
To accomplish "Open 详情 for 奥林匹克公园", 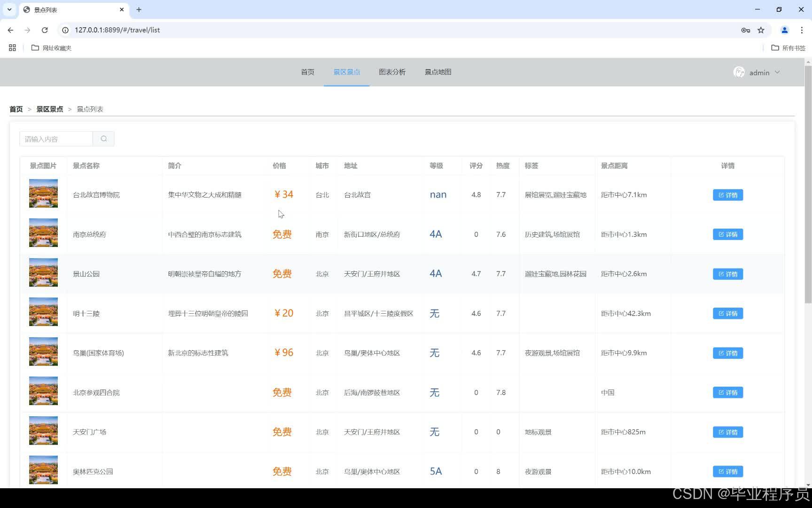I will (728, 471).
